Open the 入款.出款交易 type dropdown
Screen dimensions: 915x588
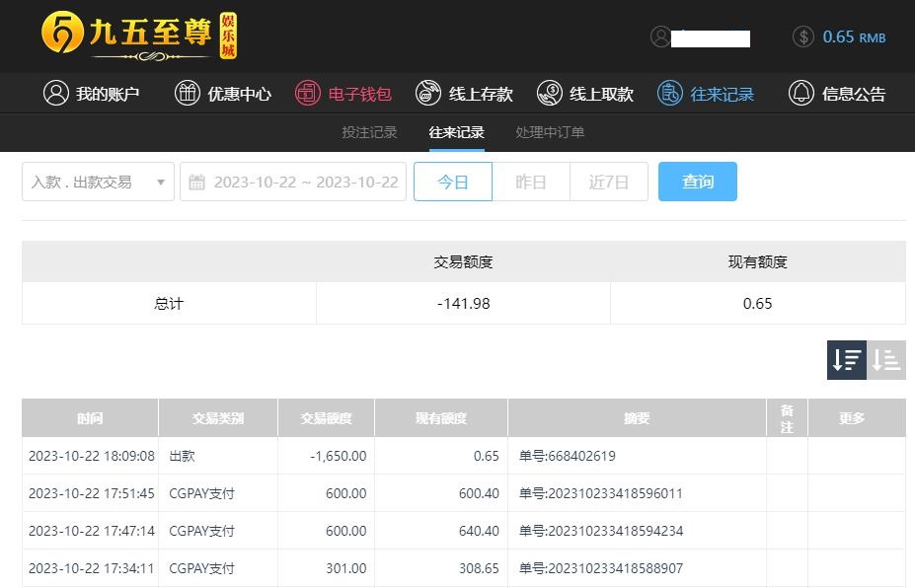98,182
